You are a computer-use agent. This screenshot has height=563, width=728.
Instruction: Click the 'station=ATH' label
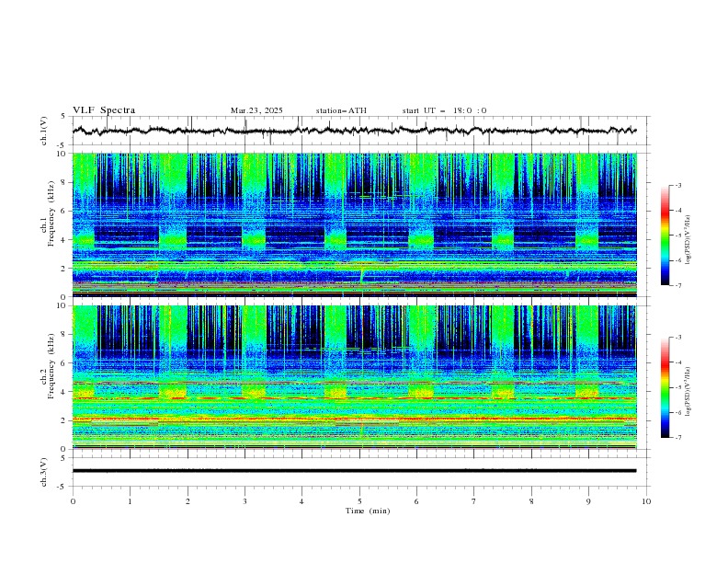coord(341,110)
